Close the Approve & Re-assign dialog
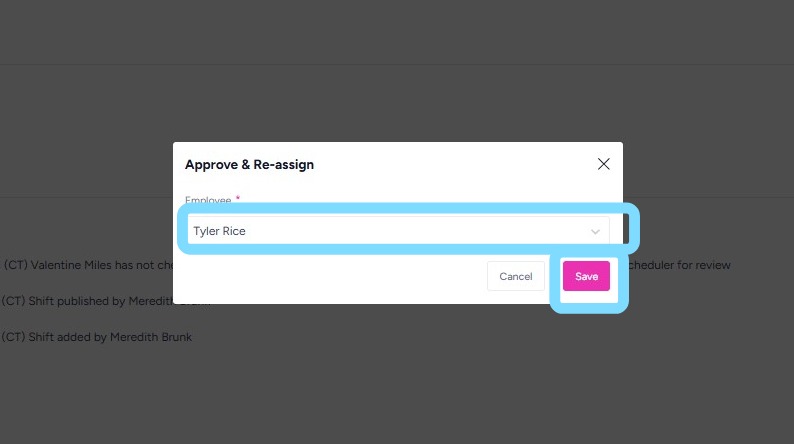794x444 pixels. click(603, 164)
